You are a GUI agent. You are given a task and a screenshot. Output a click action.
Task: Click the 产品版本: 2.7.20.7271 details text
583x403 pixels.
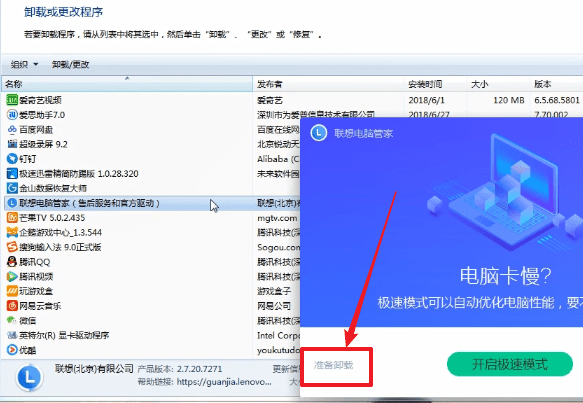click(x=180, y=369)
